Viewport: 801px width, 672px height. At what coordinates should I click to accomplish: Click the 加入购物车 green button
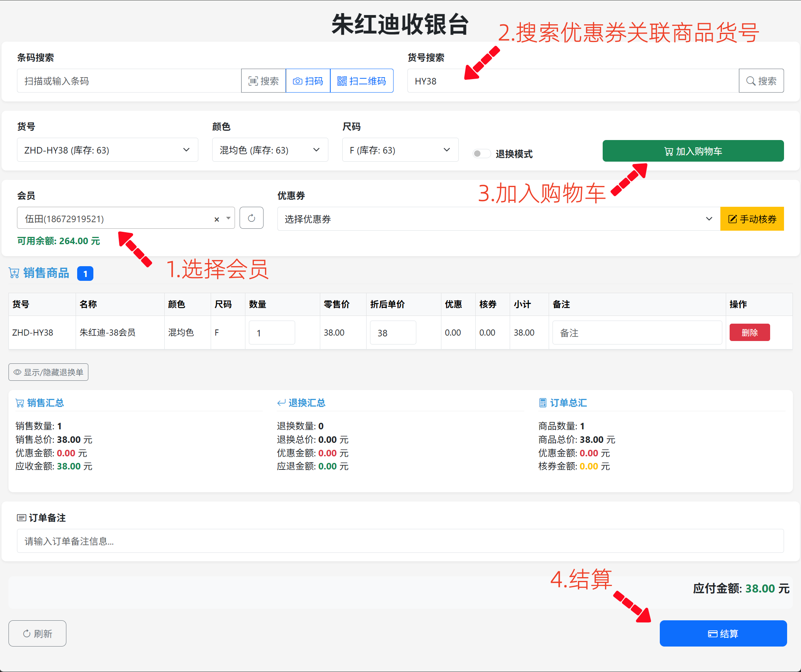[x=693, y=151]
